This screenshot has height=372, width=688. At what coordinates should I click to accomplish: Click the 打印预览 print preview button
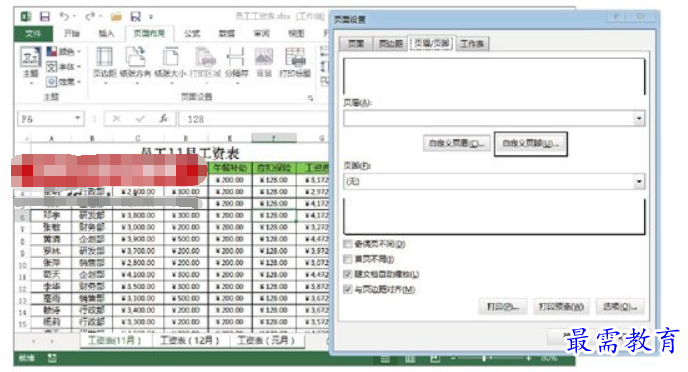tap(561, 306)
